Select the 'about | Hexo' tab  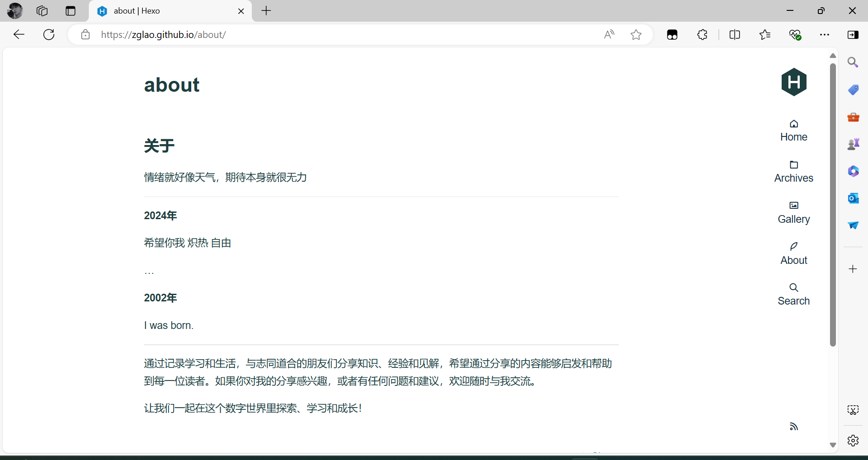tap(170, 11)
